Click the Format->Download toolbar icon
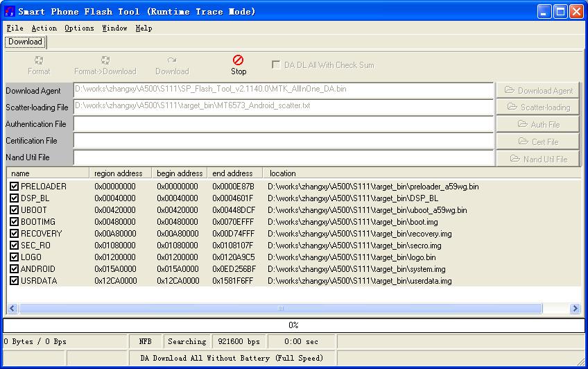The image size is (588, 369). pos(105,60)
